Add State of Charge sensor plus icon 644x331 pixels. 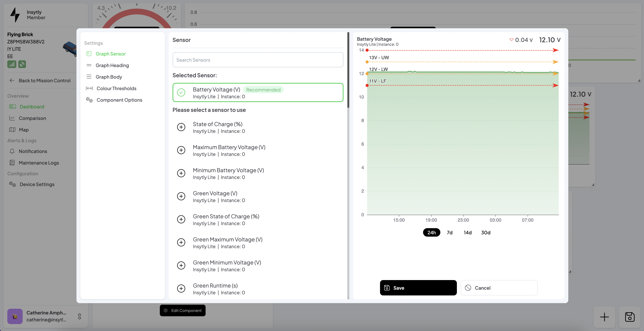181,127
